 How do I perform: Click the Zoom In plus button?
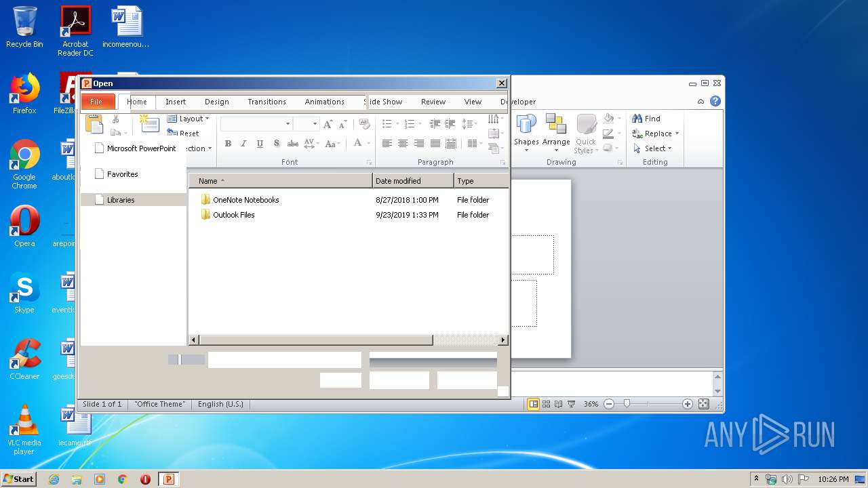688,404
